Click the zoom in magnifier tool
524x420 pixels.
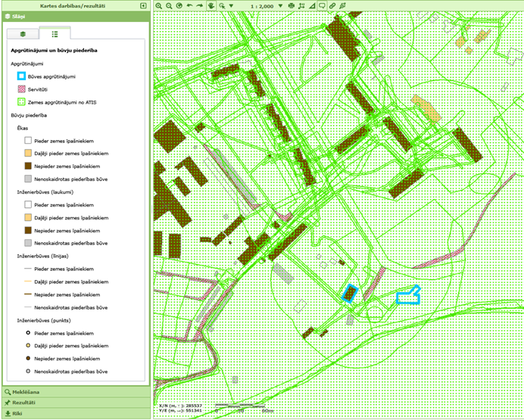(159, 5)
